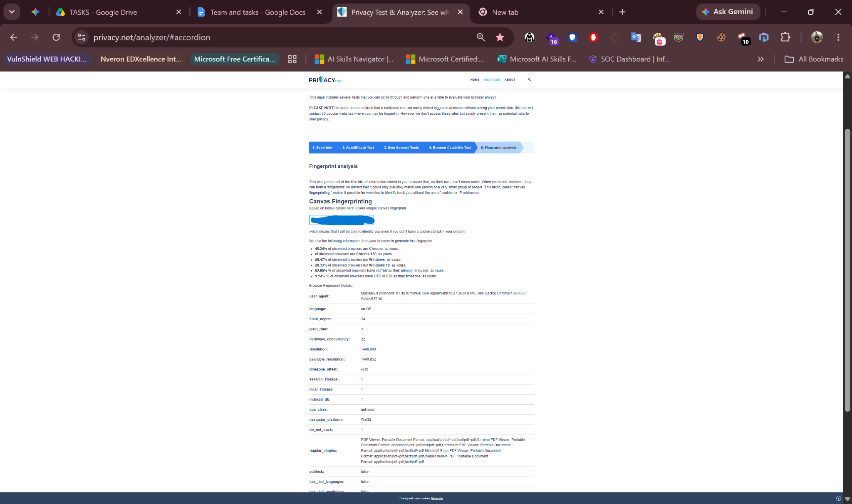Open the red stop-hand adblock extension

coord(594,37)
